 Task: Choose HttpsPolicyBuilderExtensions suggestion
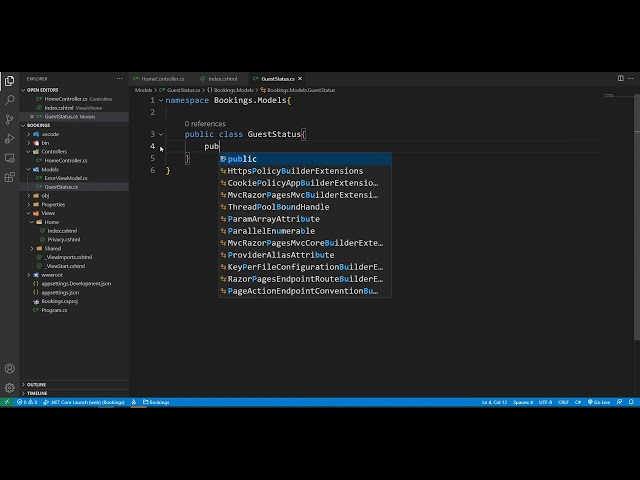tap(305, 171)
